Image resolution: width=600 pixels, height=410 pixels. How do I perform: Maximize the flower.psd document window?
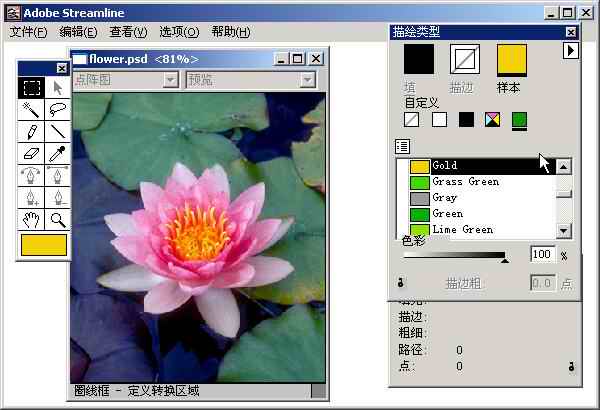298,59
